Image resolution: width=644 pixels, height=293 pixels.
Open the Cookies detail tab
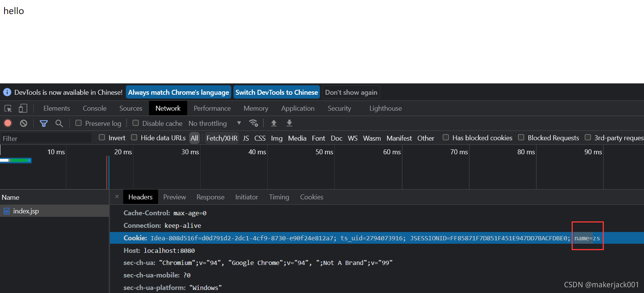tap(312, 197)
